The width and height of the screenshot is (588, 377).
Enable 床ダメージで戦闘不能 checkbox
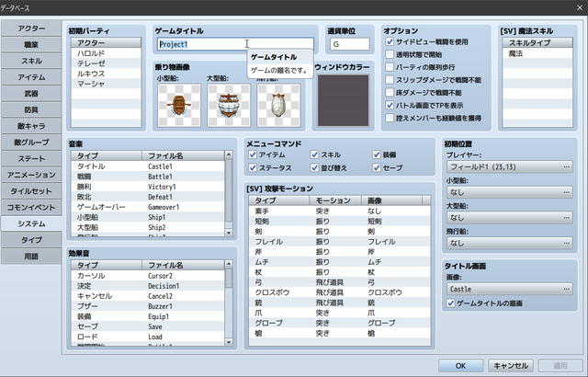coord(390,93)
